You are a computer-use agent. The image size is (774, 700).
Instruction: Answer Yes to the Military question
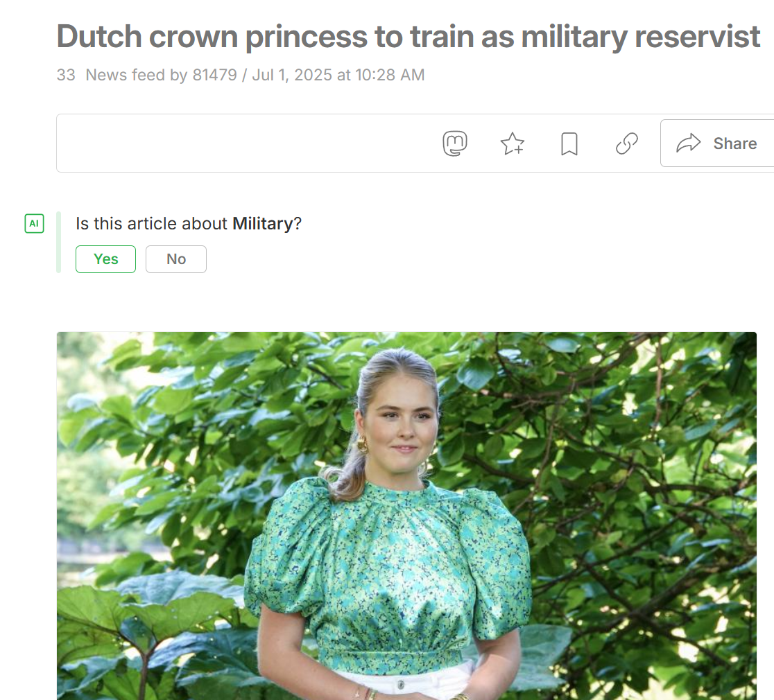click(x=105, y=259)
